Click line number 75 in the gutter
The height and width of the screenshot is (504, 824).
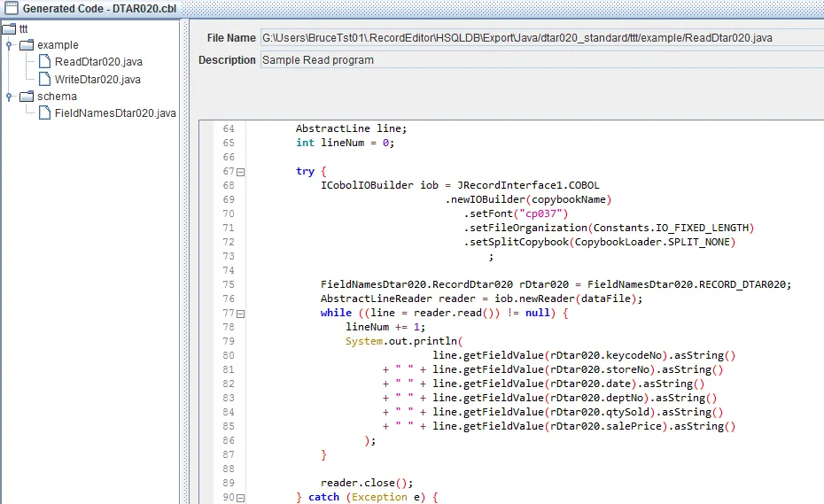coord(229,285)
